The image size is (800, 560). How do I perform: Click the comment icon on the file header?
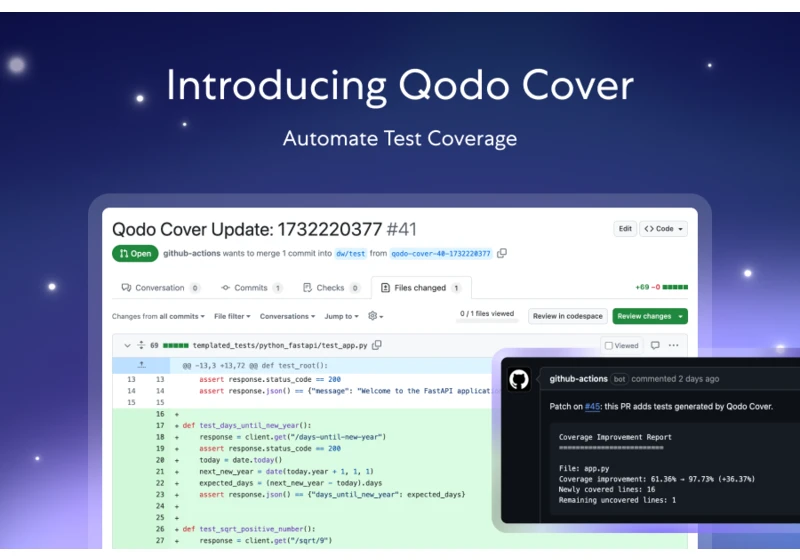[655, 345]
